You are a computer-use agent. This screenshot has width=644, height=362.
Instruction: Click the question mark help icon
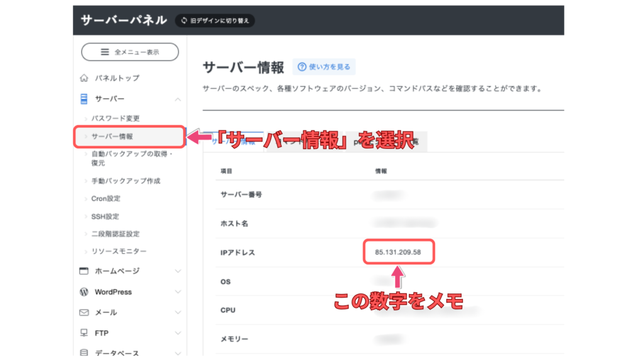302,67
